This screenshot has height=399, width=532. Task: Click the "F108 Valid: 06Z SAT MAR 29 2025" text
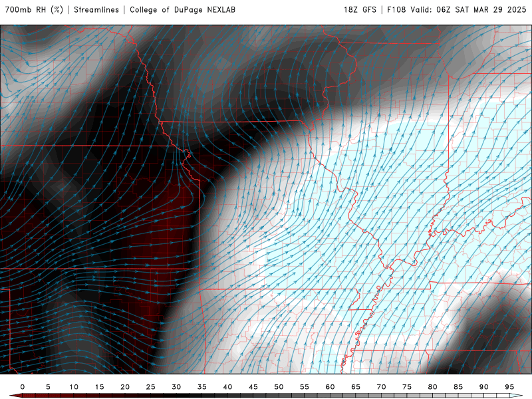tap(457, 10)
